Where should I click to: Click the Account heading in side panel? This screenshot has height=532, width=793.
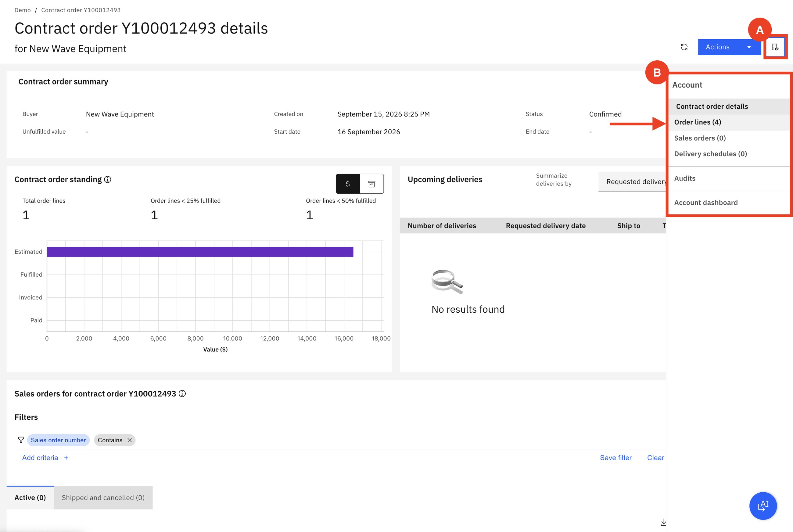pos(687,85)
